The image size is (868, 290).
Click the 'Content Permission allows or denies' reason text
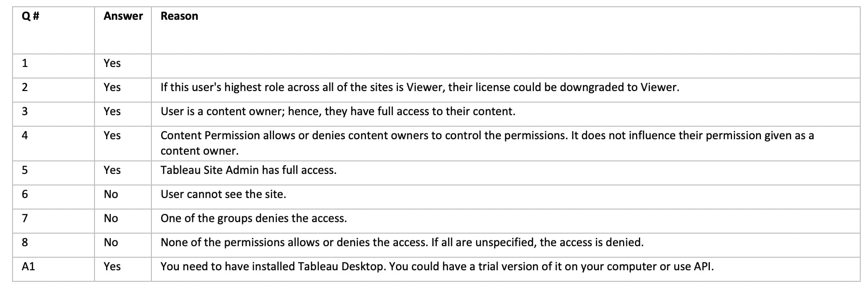(x=487, y=143)
